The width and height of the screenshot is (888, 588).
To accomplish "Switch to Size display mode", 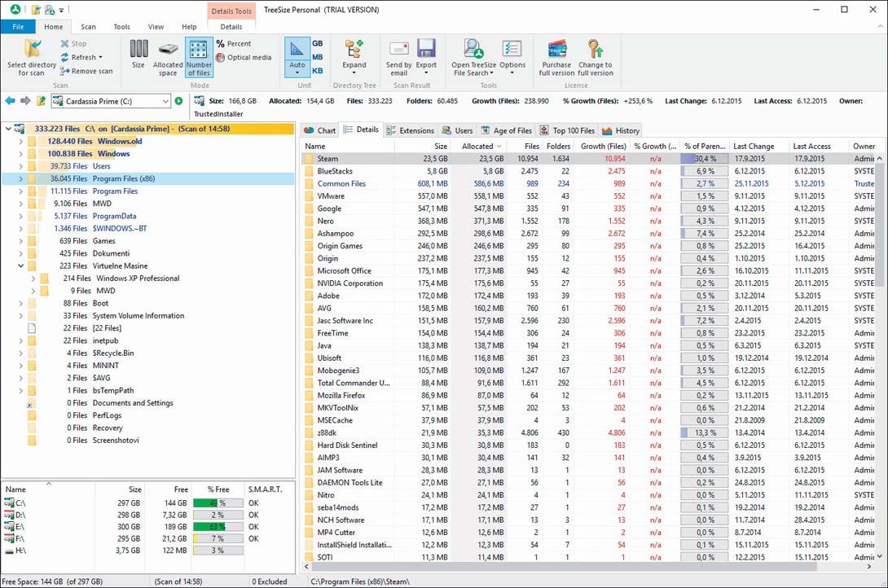I will [138, 54].
